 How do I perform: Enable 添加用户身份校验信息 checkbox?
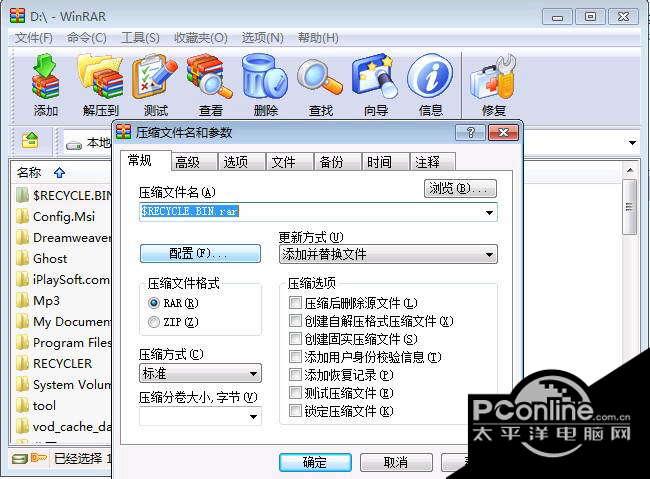[x=295, y=357]
